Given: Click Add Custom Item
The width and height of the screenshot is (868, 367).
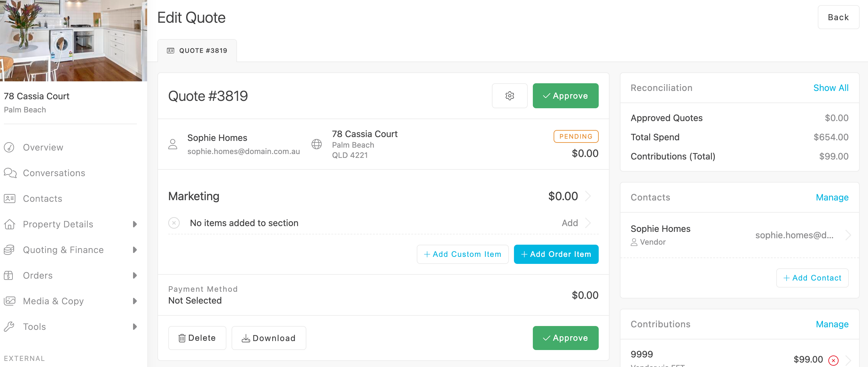Looking at the screenshot, I should point(462,254).
